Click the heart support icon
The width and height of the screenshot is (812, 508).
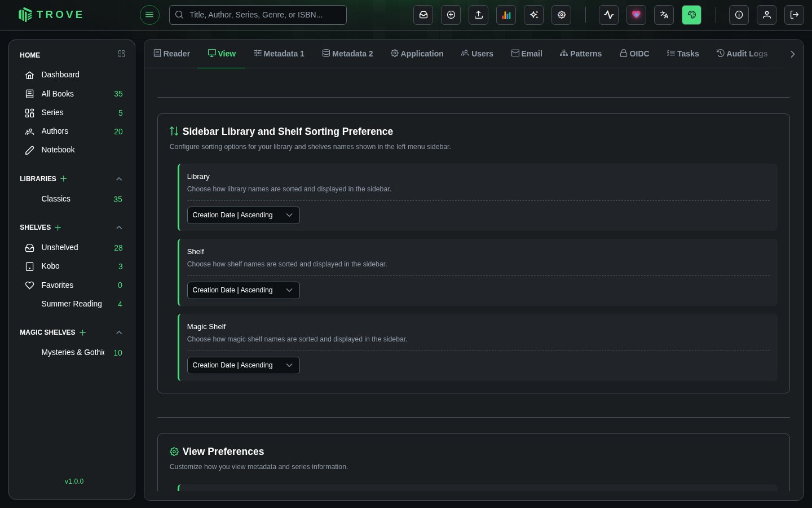pyautogui.click(x=636, y=15)
